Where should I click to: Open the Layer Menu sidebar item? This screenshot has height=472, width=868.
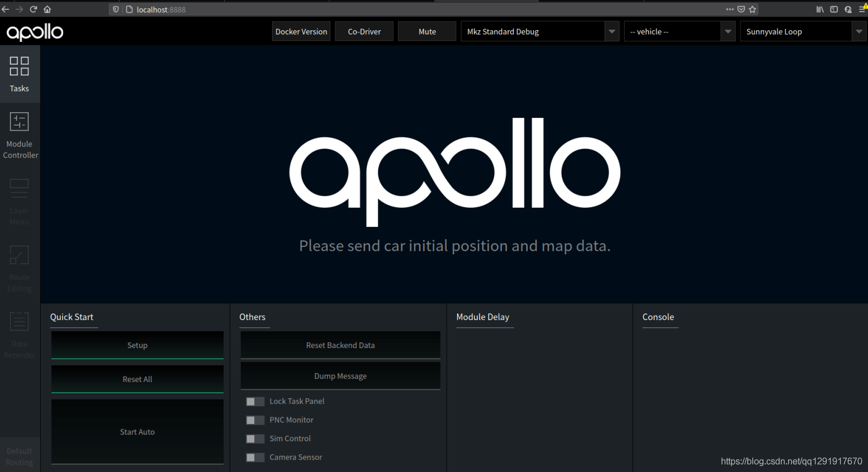(20, 202)
